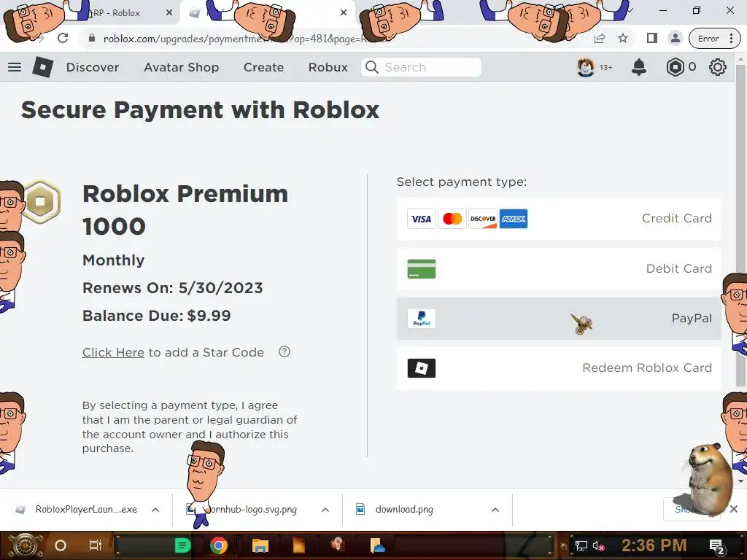
Task: Click the search magnifier icon
Action: [372, 67]
